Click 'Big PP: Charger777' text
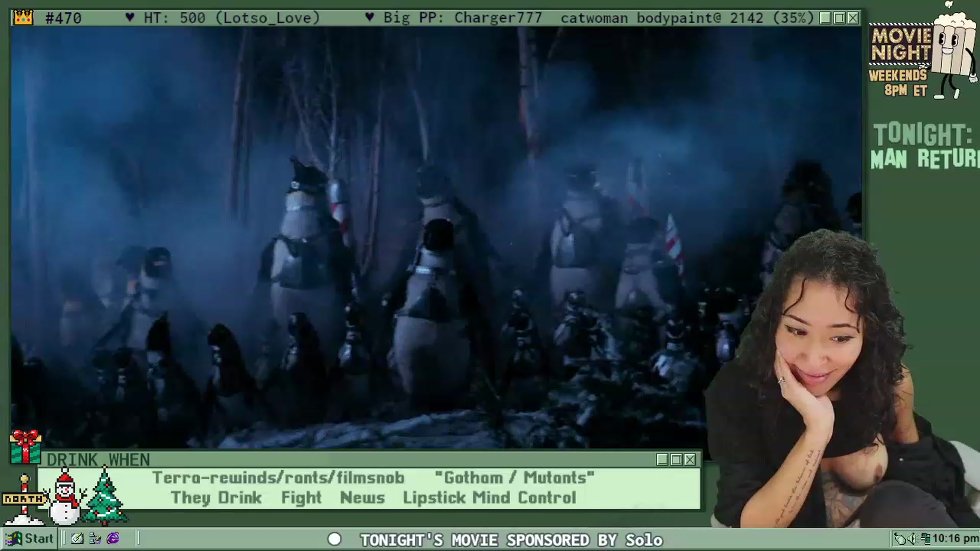This screenshot has height=551, width=980. pos(462,18)
